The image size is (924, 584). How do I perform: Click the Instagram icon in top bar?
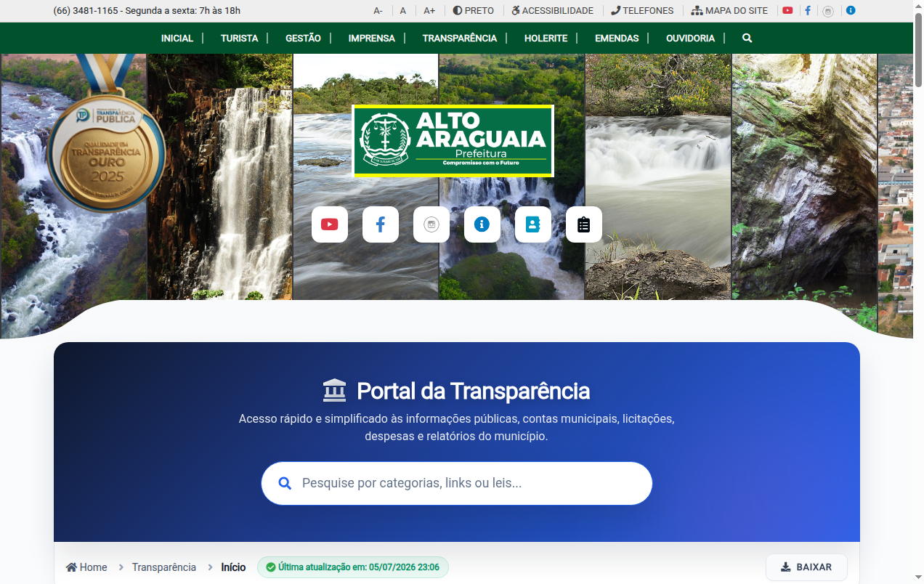click(828, 11)
